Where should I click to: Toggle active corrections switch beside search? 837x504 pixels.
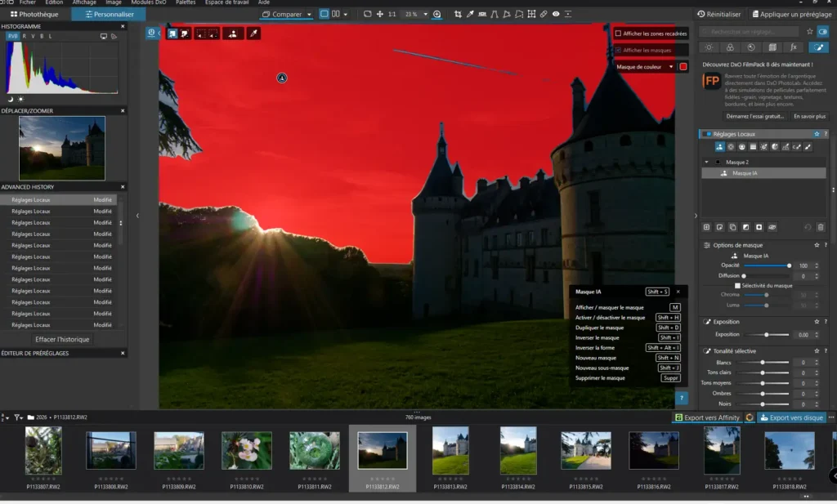coord(823,32)
